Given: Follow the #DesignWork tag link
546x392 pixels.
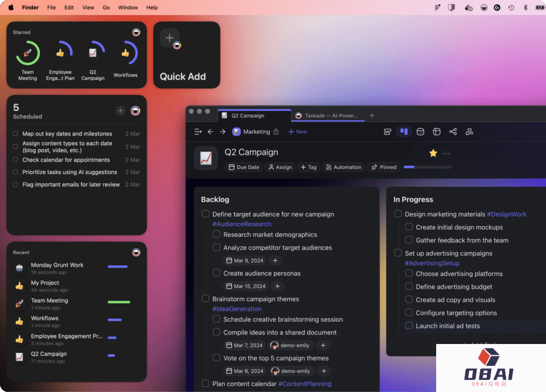Looking at the screenshot, I should click(x=507, y=214).
